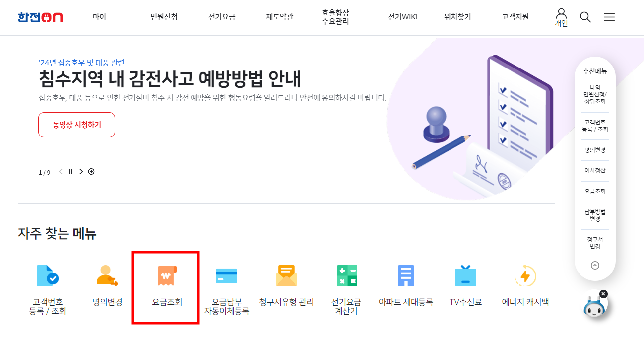Open the 전기요금 menu
Image resolution: width=644 pixels, height=341 pixels.
(x=221, y=16)
